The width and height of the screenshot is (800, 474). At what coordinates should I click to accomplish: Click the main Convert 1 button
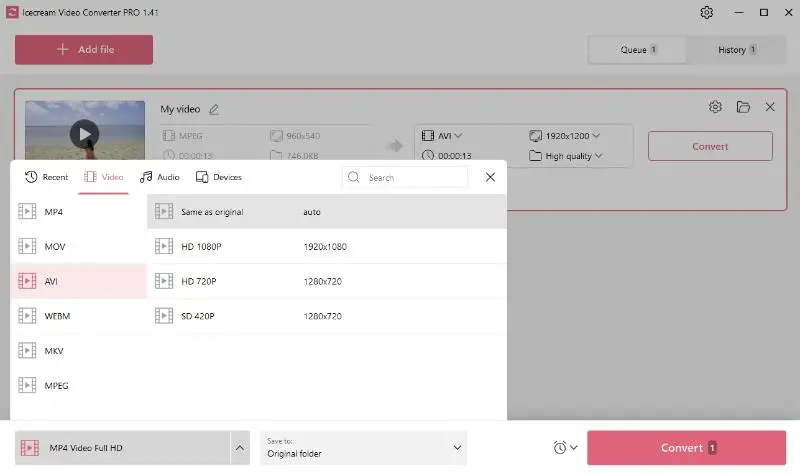pyautogui.click(x=686, y=448)
